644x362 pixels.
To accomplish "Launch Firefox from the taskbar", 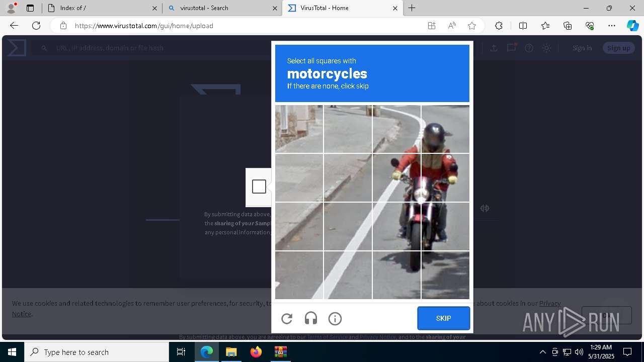I will pos(256,352).
